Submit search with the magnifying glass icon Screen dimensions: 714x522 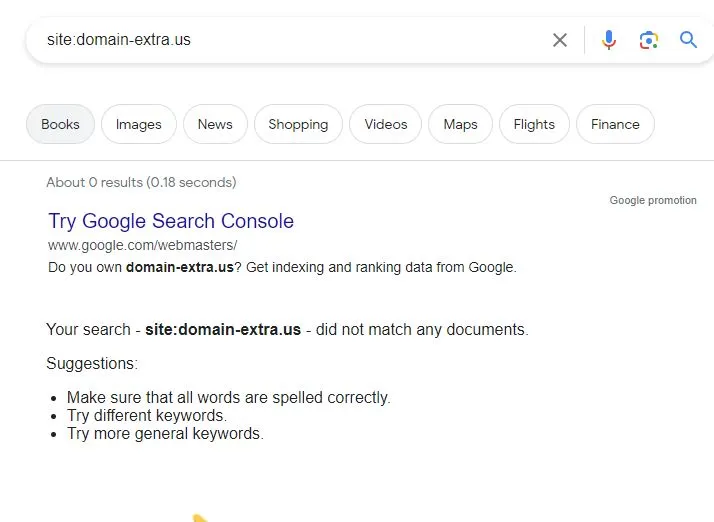pos(688,40)
